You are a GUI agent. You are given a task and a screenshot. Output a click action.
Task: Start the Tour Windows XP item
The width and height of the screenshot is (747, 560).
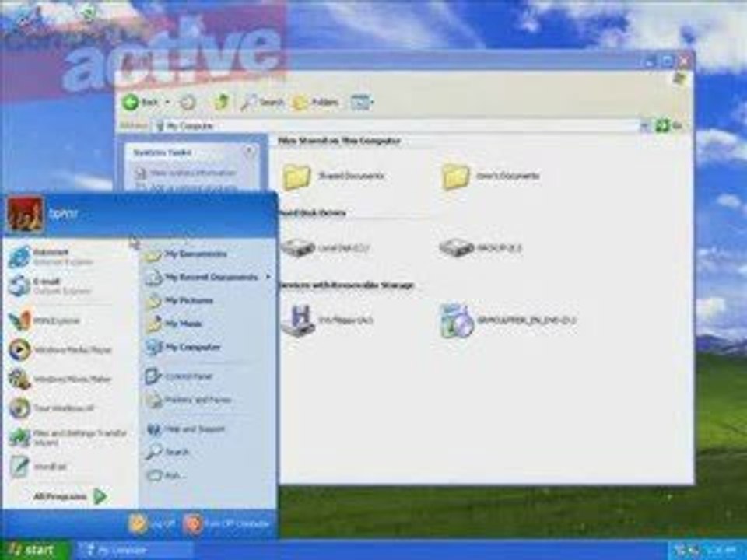click(x=51, y=408)
